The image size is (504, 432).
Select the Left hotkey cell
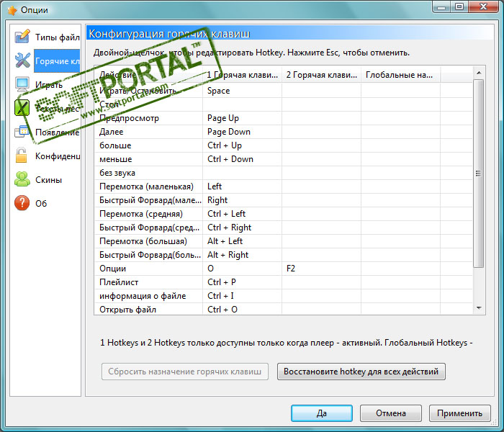(x=243, y=186)
